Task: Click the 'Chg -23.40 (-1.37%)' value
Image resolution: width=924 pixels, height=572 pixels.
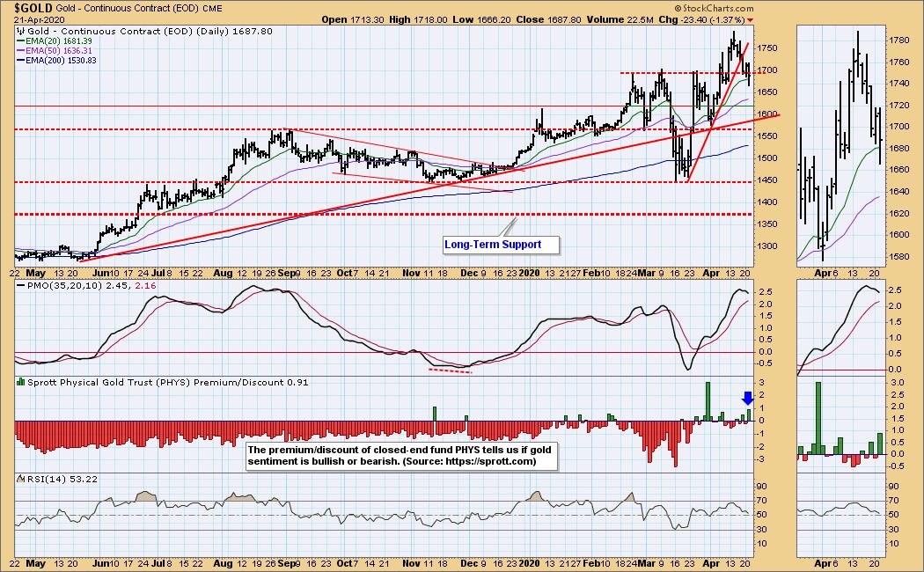Action: click(702, 19)
